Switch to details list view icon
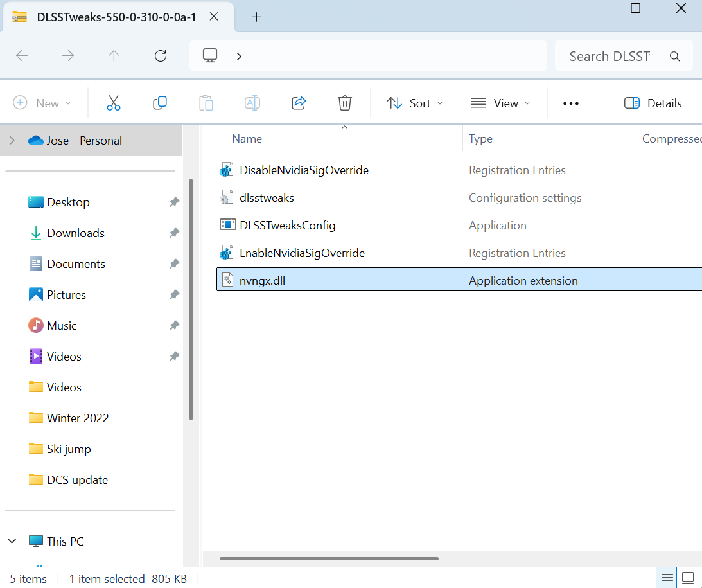 point(667,578)
